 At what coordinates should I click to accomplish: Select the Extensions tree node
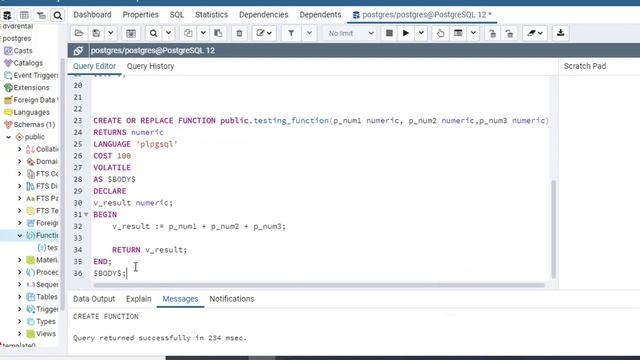click(x=31, y=87)
